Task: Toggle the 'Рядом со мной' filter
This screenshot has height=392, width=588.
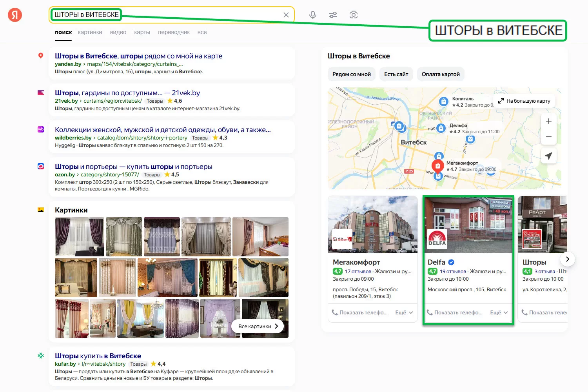Action: [x=351, y=74]
